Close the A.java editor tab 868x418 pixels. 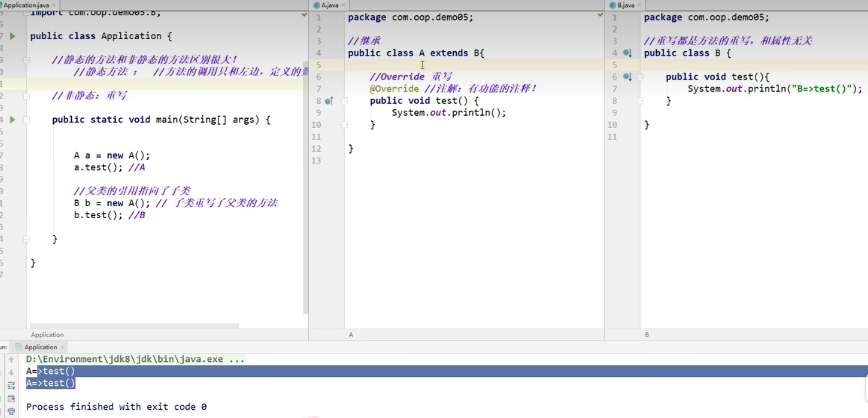(x=343, y=5)
